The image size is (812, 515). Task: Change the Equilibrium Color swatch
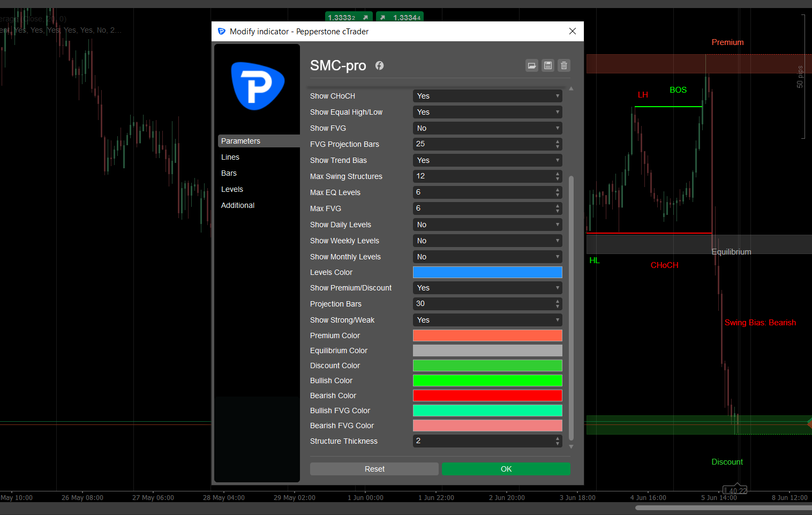(487, 350)
